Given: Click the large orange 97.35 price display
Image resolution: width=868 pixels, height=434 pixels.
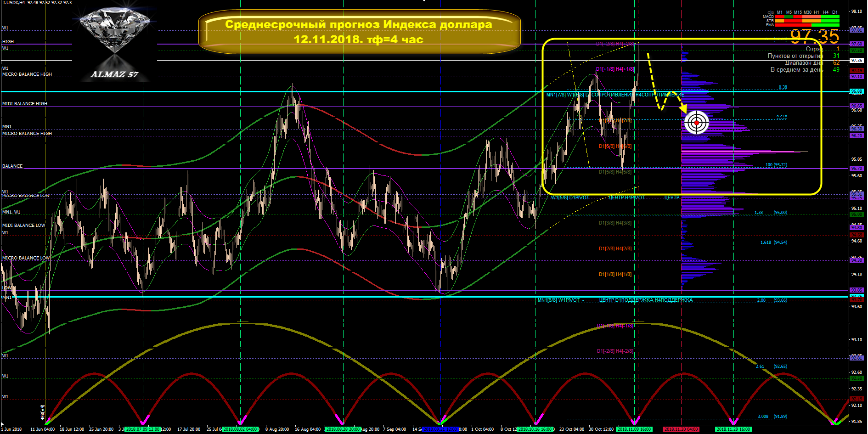Looking at the screenshot, I should 814,36.
